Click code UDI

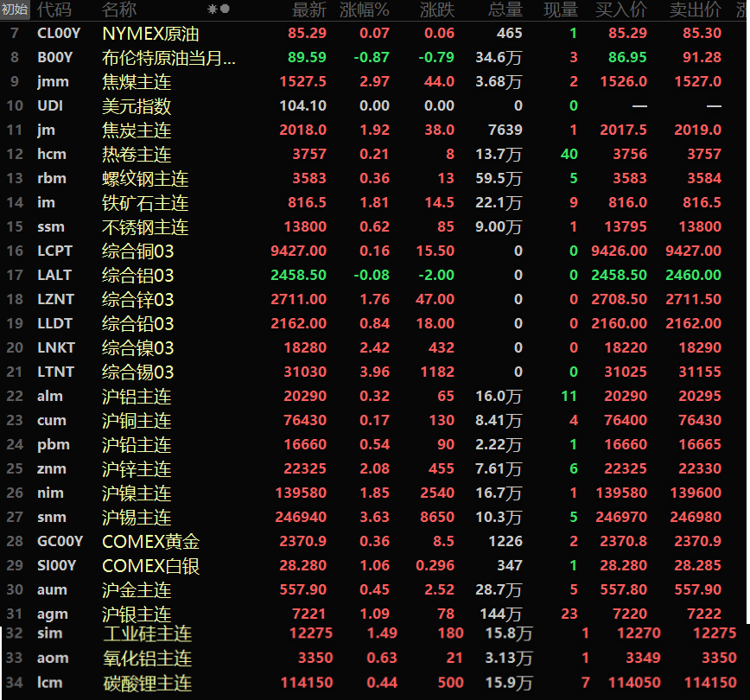[x=50, y=105]
